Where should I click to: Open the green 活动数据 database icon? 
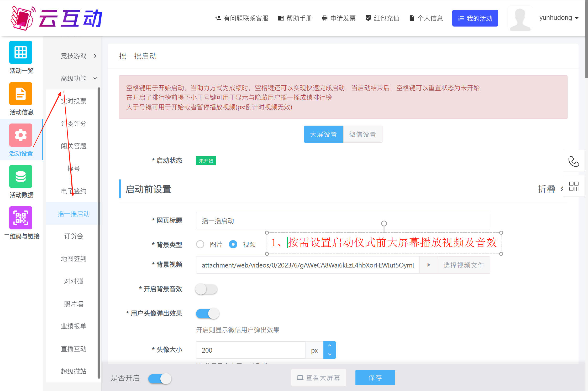pyautogui.click(x=21, y=177)
